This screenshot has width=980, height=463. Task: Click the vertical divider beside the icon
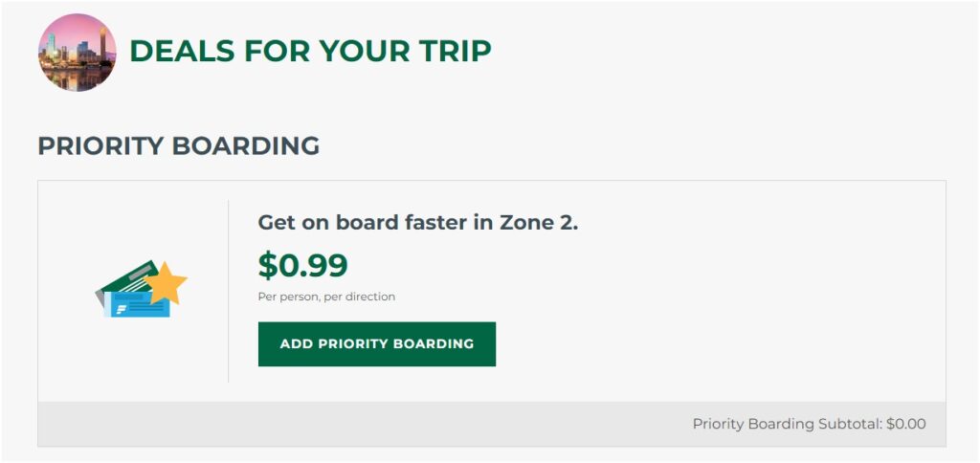click(x=228, y=291)
